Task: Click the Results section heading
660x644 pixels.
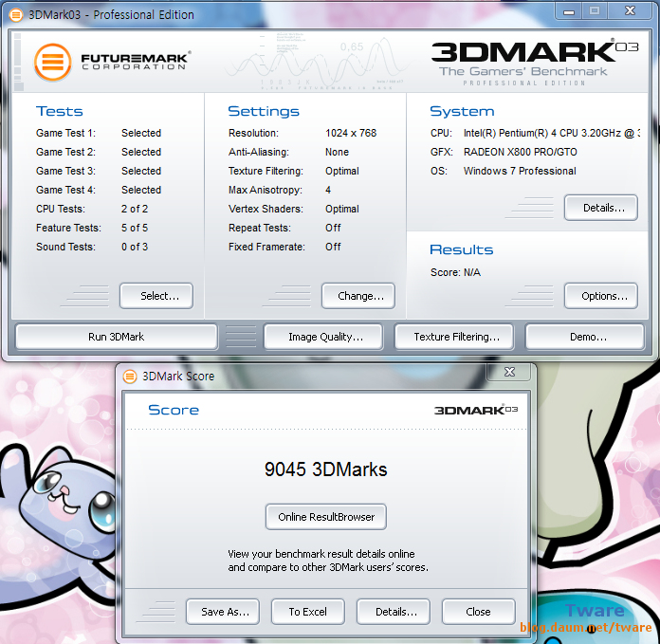Action: click(x=461, y=249)
